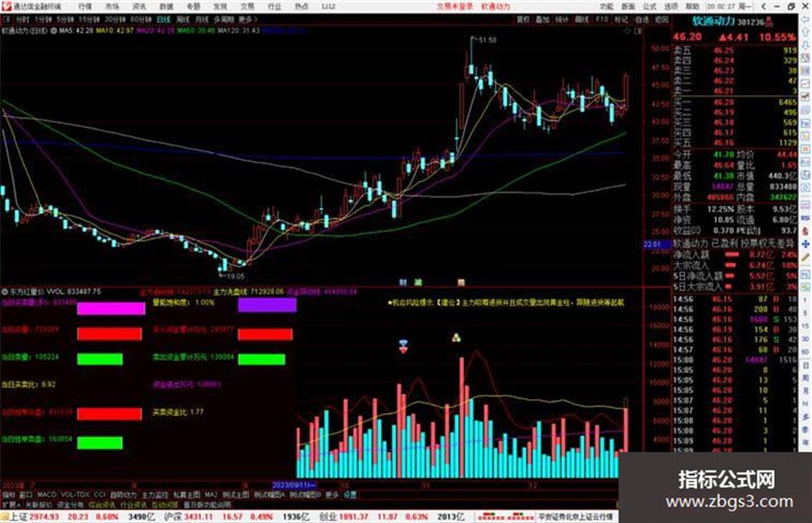Click the 51.50 high price label

[487, 40]
